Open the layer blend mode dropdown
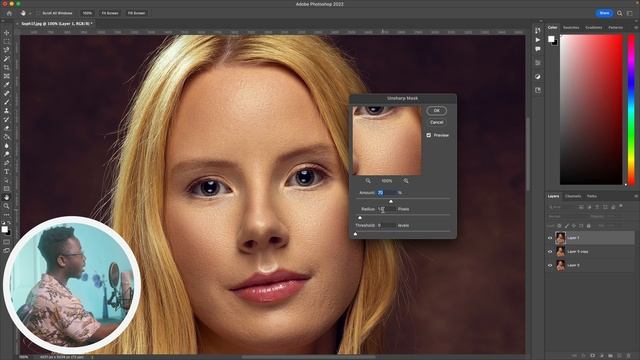This screenshot has width=640, height=360. click(566, 216)
